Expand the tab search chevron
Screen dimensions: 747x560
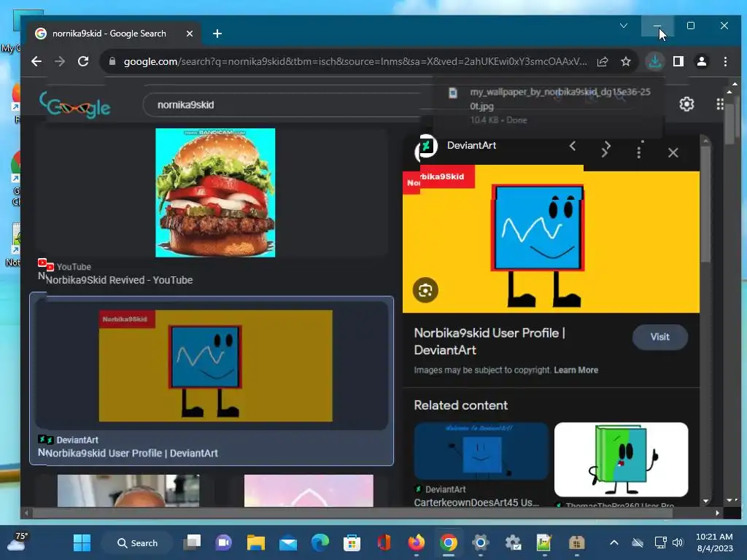pos(624,26)
